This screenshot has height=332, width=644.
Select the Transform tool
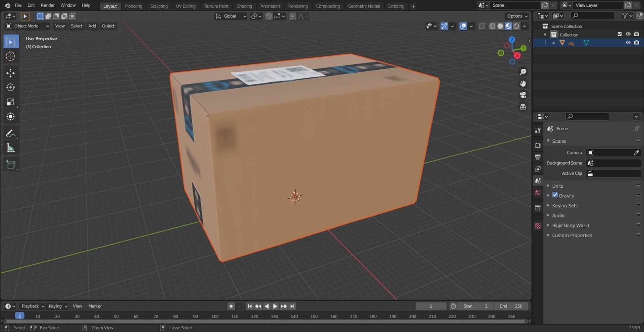coord(11,116)
